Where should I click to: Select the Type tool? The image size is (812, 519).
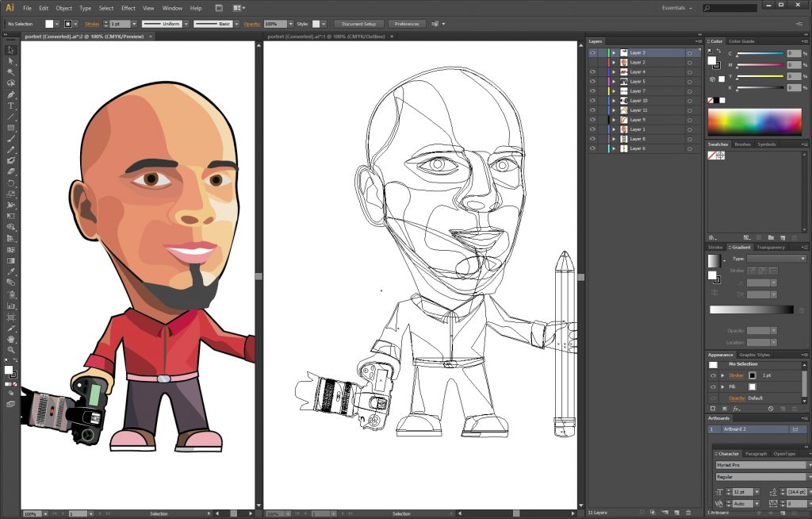(x=11, y=106)
